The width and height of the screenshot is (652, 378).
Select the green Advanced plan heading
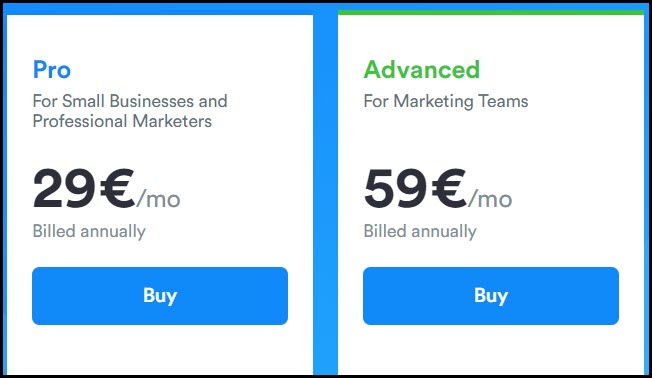422,69
